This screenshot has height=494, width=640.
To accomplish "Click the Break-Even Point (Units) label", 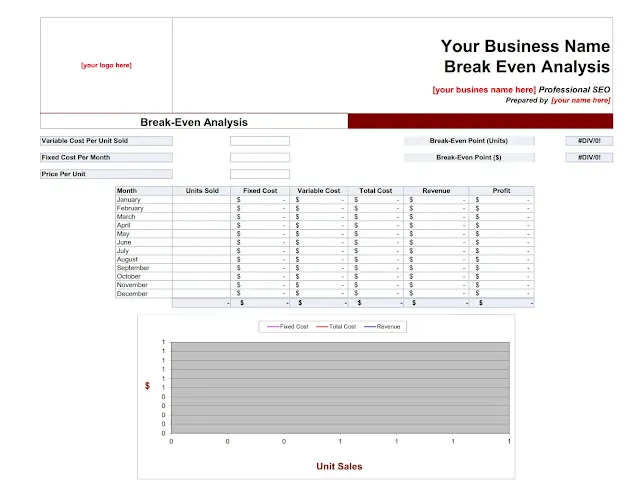I will (469, 141).
